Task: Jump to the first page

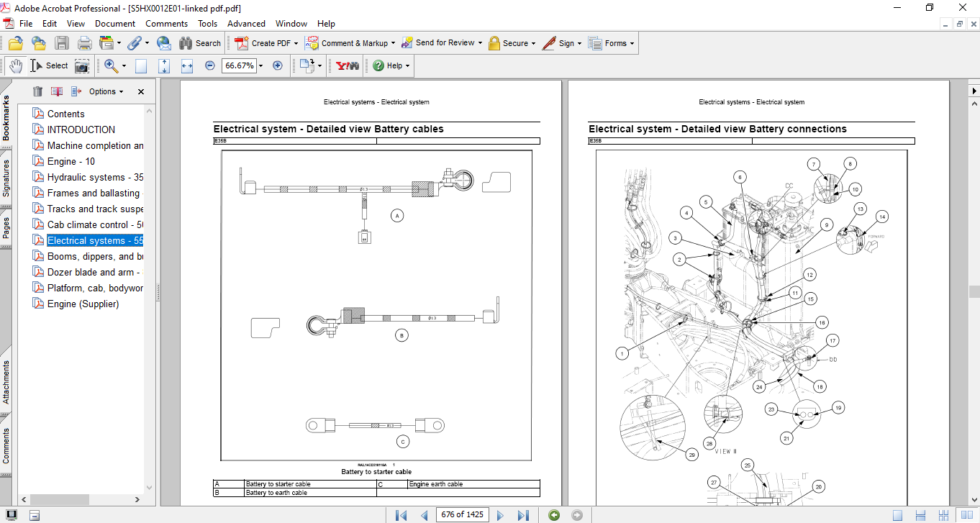Action: [x=401, y=514]
